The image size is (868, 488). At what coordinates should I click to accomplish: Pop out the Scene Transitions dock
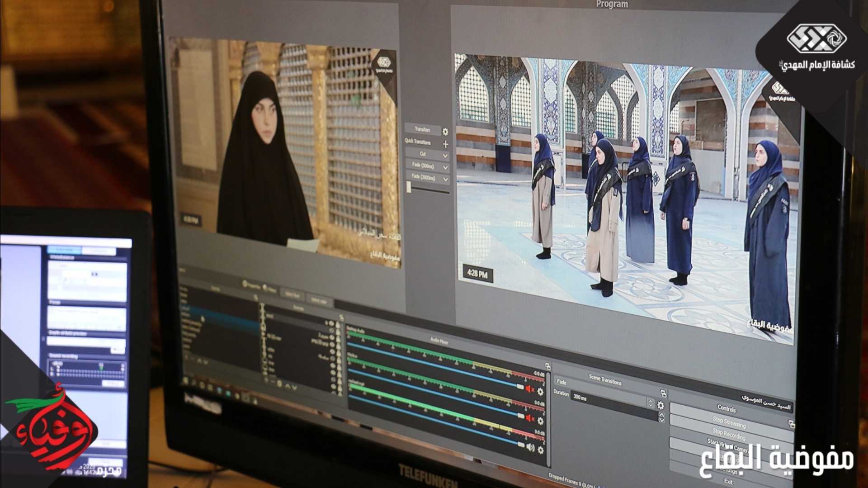point(663,393)
